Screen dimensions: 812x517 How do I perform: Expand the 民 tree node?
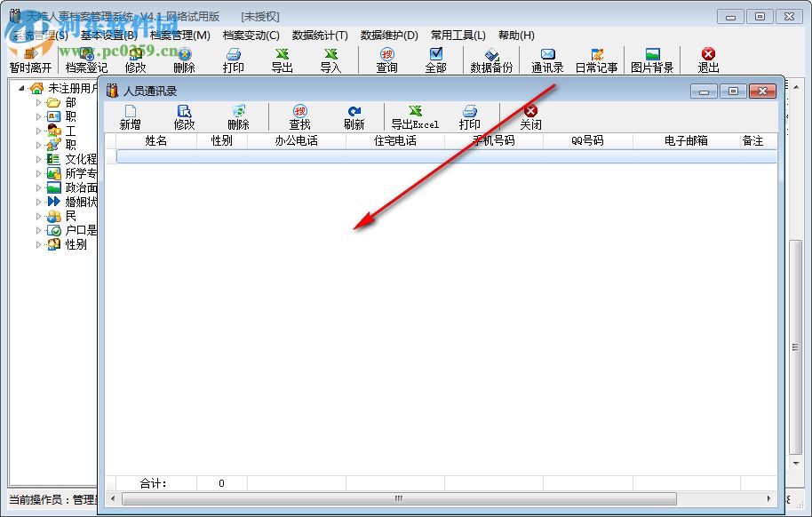pos(38,216)
